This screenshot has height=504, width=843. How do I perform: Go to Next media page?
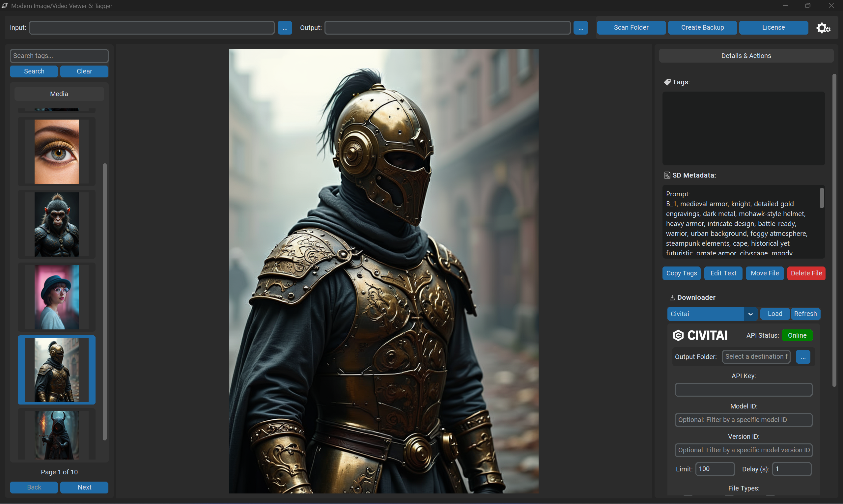[x=84, y=487]
